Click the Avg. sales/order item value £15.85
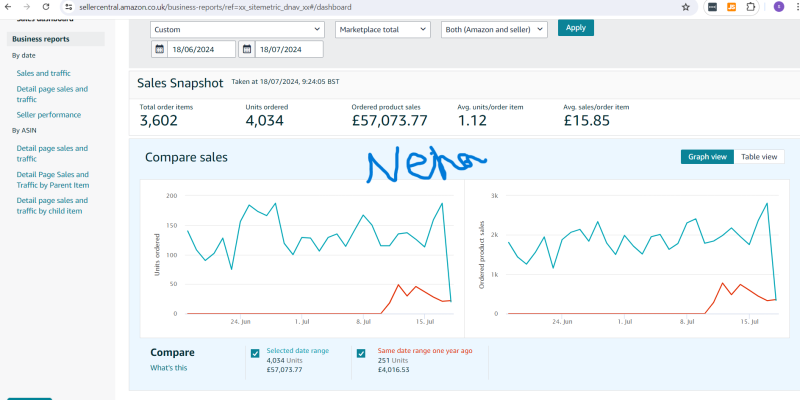800x400 pixels. coord(586,121)
